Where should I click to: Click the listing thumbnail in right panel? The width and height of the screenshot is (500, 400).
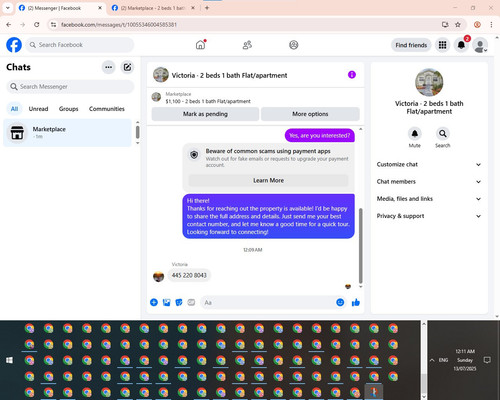[429, 82]
